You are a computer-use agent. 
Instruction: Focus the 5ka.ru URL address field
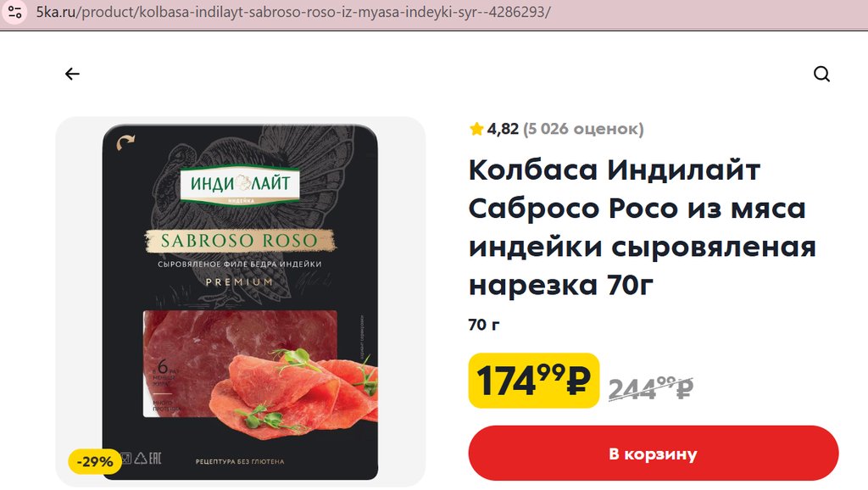click(x=293, y=12)
